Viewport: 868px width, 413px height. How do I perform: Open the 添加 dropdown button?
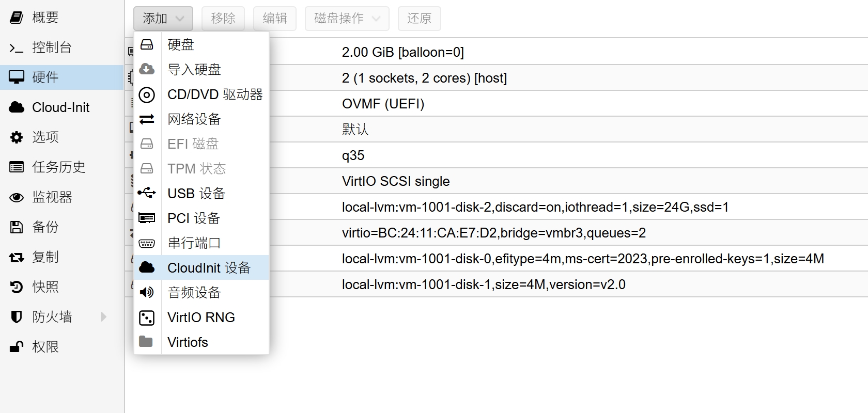pos(163,19)
